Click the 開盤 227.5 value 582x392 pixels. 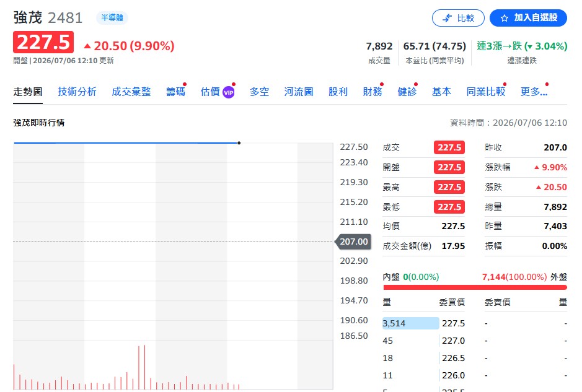[x=449, y=167]
